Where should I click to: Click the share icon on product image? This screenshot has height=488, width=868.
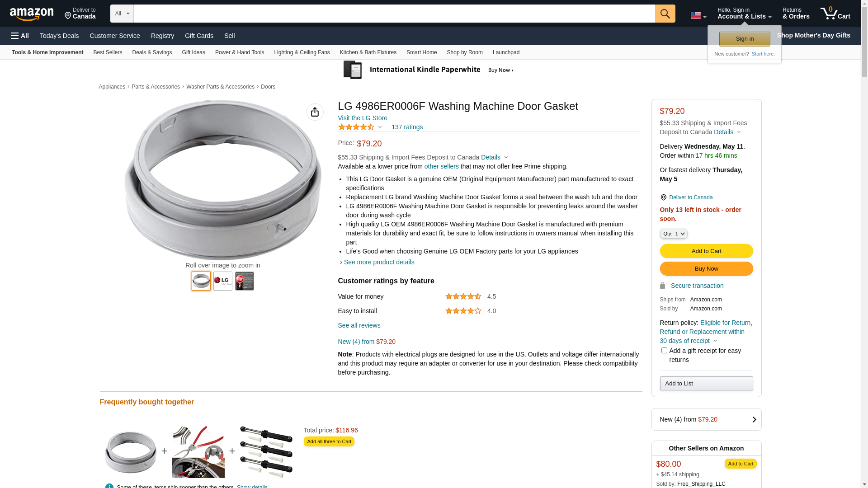pos(315,112)
